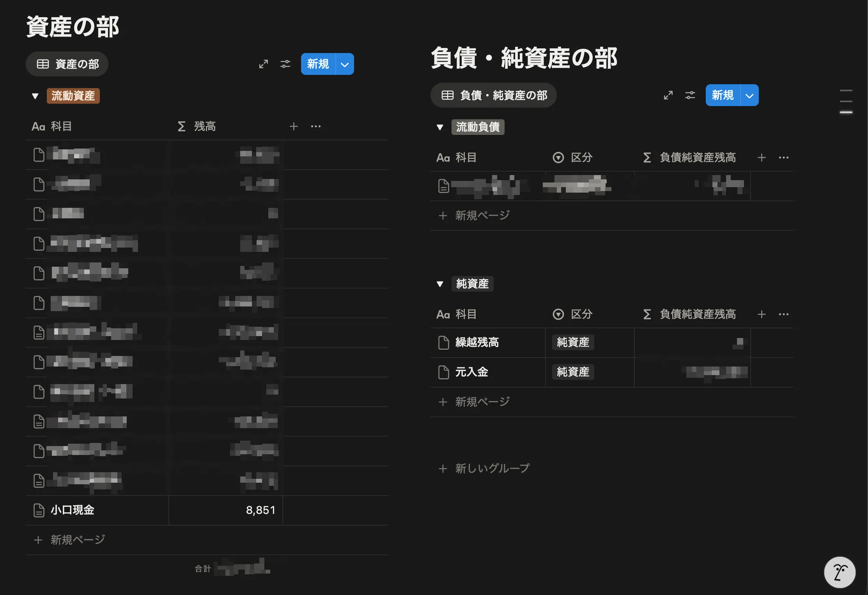
Task: Expand 資産の部 database to full page
Action: [x=264, y=64]
